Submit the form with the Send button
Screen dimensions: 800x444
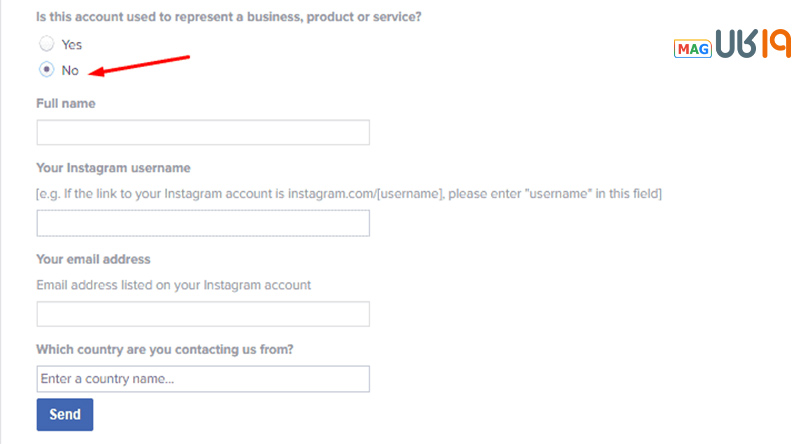pyautogui.click(x=65, y=414)
